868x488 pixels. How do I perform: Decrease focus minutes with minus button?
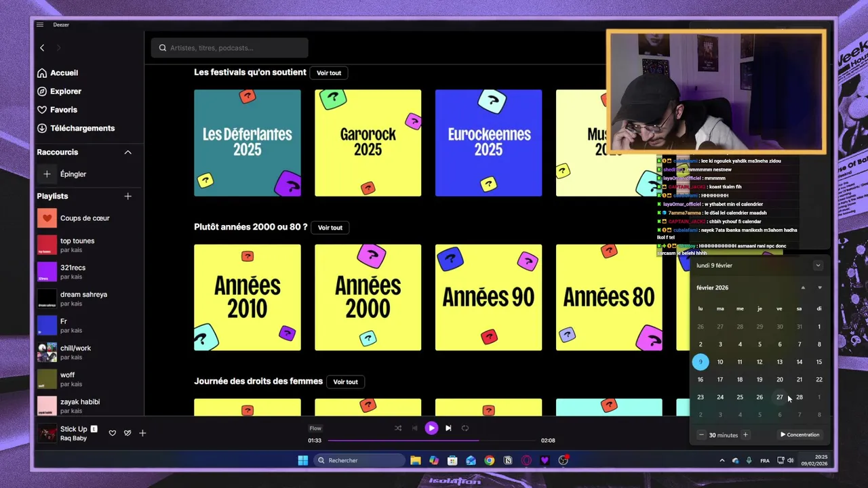click(701, 435)
